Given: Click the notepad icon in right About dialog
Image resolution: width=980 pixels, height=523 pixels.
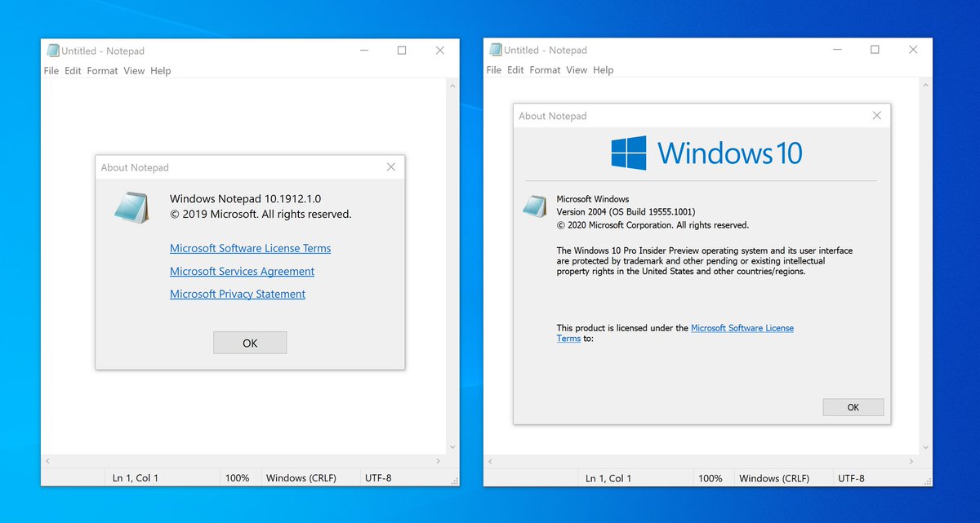Looking at the screenshot, I should [535, 206].
